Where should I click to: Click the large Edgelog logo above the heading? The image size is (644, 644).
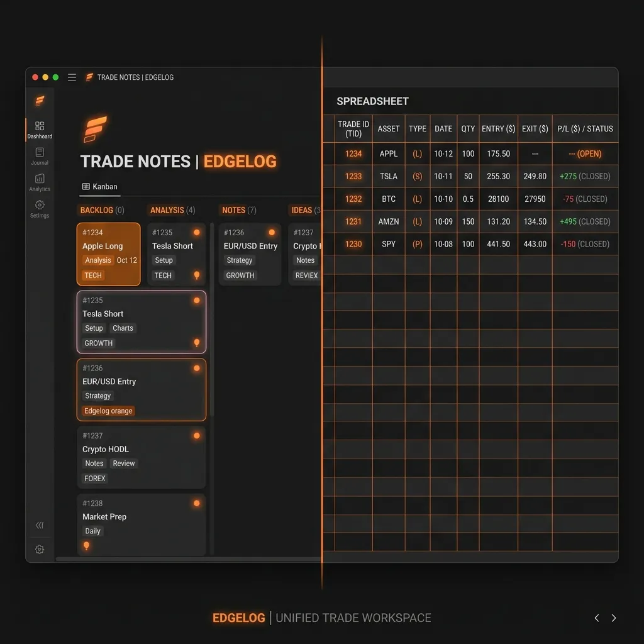96,129
